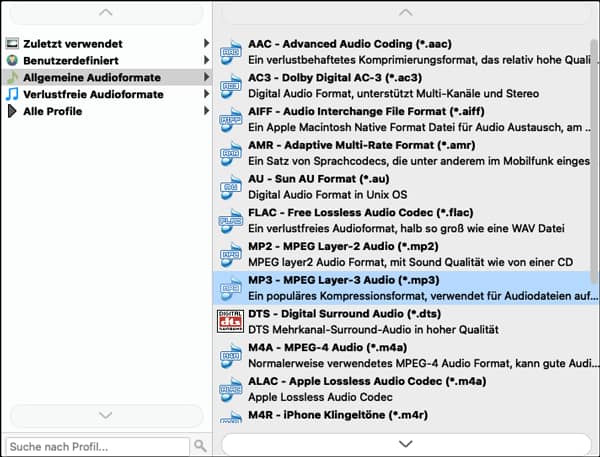Viewport: 600px width, 457px height.
Task: Choose MP2 - MPEG Layer-2 Audio
Action: (406, 254)
